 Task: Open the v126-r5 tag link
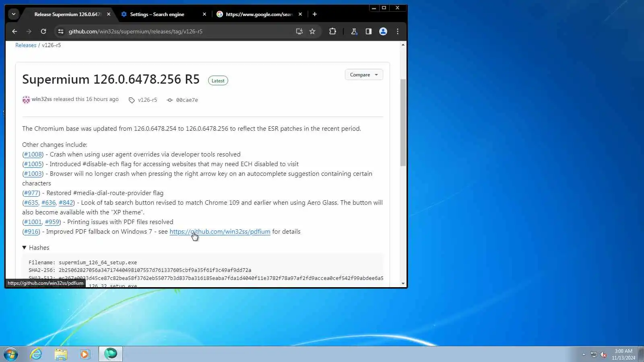pyautogui.click(x=143, y=100)
